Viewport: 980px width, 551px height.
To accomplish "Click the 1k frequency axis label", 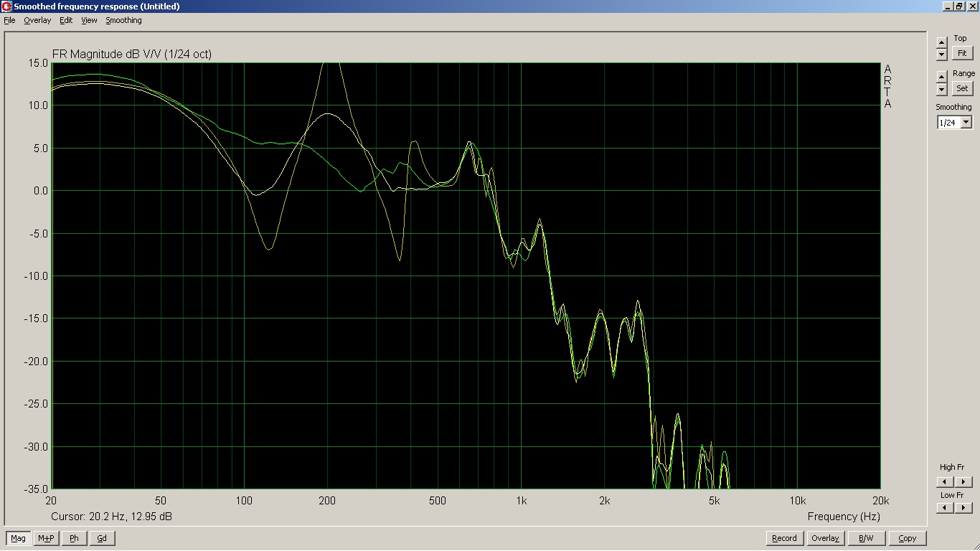I will click(521, 501).
